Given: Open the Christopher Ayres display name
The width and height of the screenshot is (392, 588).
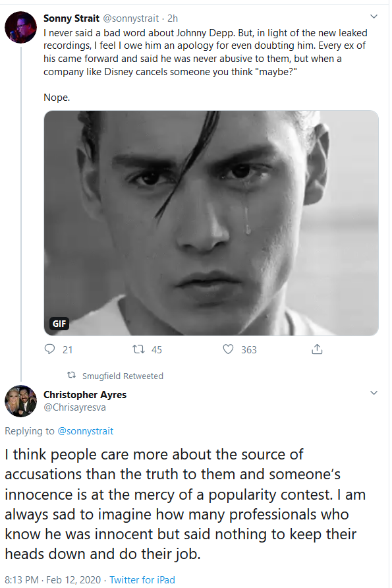Looking at the screenshot, I should 85,394.
